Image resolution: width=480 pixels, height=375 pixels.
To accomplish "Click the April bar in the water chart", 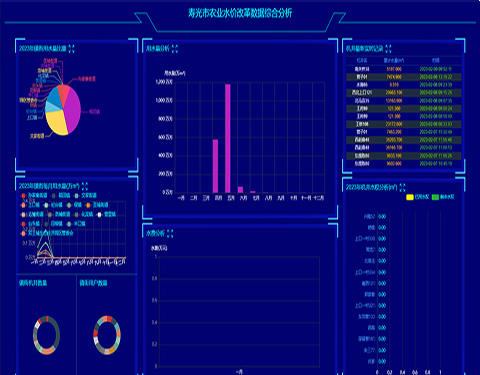I will tap(215, 166).
